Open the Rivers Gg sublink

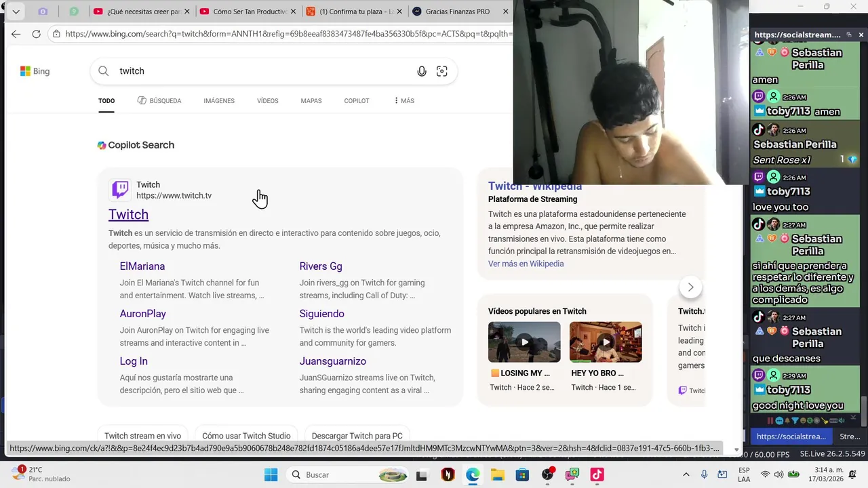[x=321, y=266]
